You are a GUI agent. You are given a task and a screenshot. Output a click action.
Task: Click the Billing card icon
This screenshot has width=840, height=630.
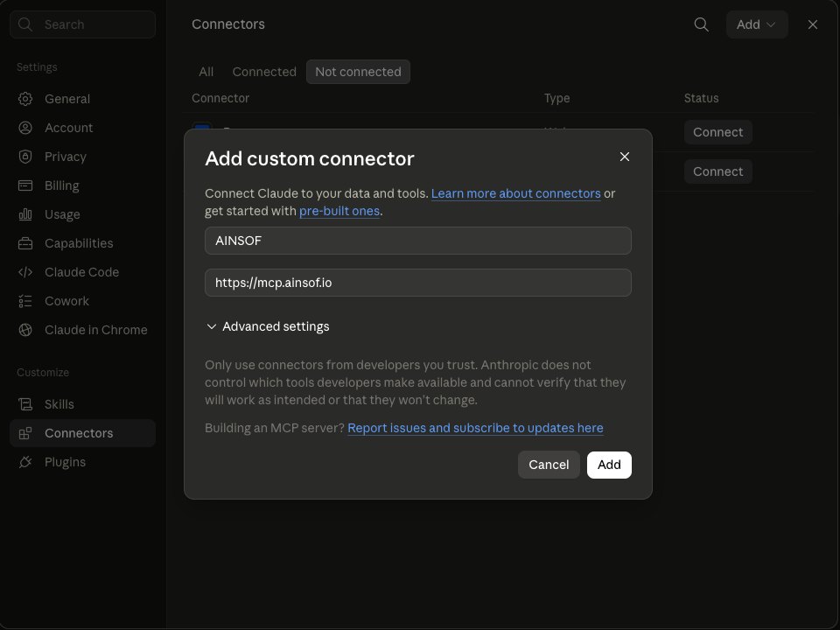(25, 185)
